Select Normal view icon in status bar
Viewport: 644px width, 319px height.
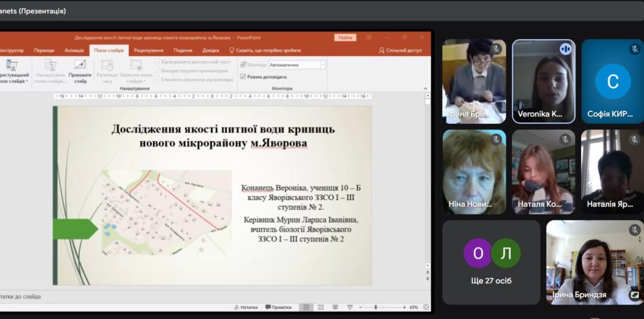[x=306, y=307]
